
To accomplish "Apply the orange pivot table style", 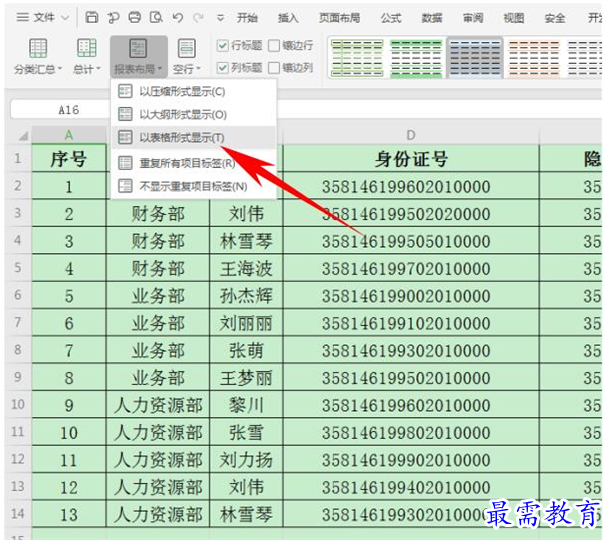I will click(x=534, y=58).
